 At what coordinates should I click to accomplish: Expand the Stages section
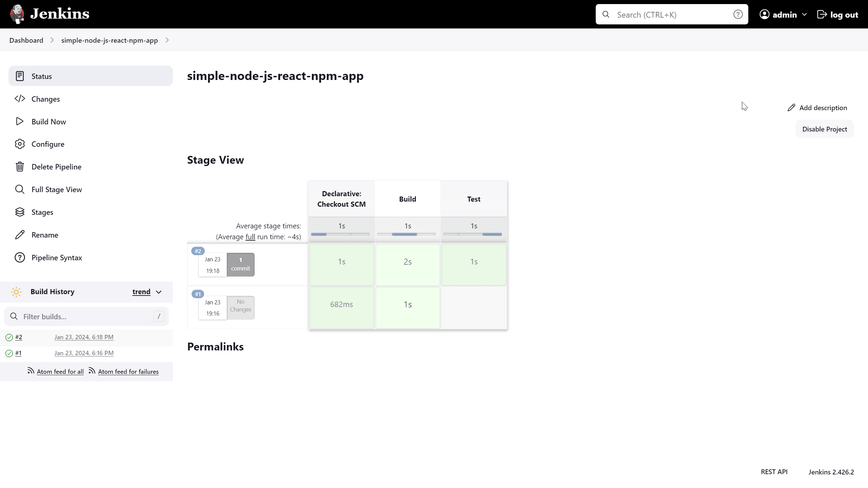click(42, 211)
